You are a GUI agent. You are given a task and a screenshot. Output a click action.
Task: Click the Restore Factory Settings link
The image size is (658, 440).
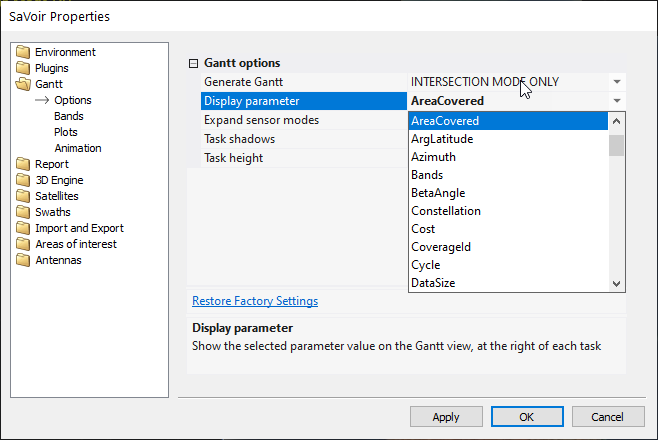[x=255, y=301]
